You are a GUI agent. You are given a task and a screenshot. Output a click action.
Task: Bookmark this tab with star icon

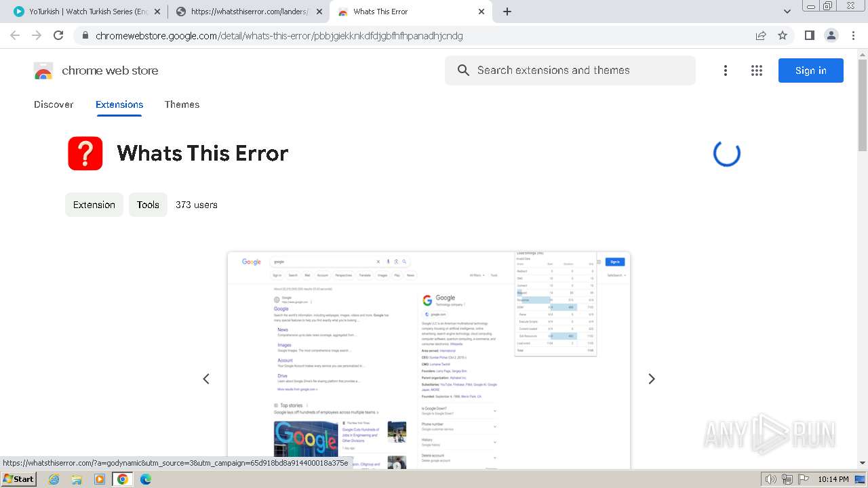pyautogui.click(x=783, y=35)
